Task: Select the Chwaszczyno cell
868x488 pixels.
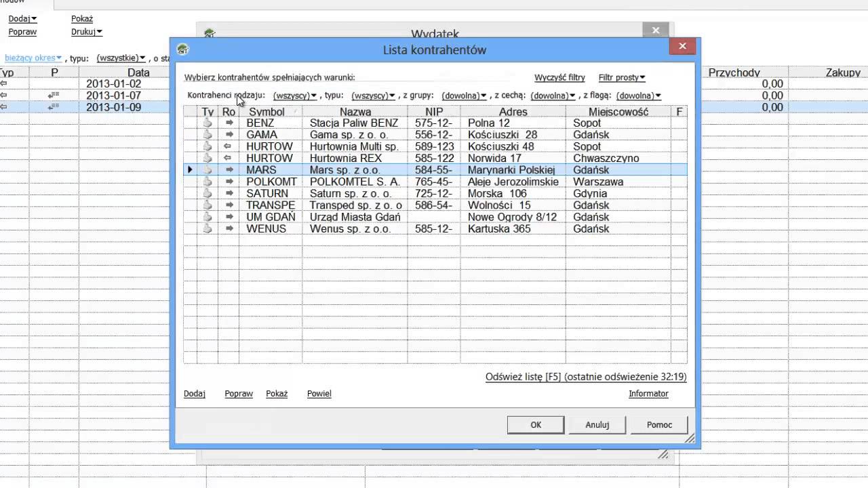Action: (618, 159)
